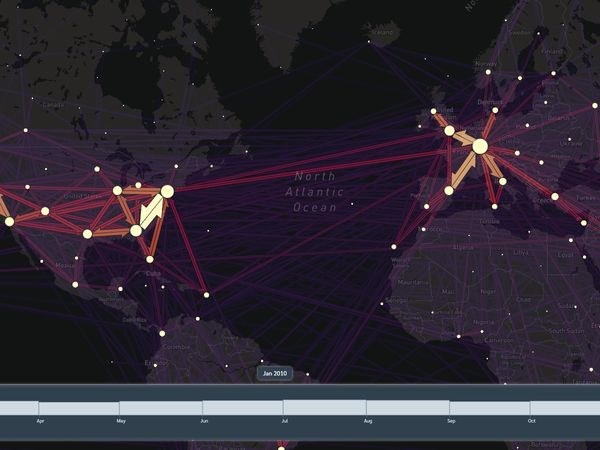Click the Jun label on the time axis

click(x=203, y=422)
